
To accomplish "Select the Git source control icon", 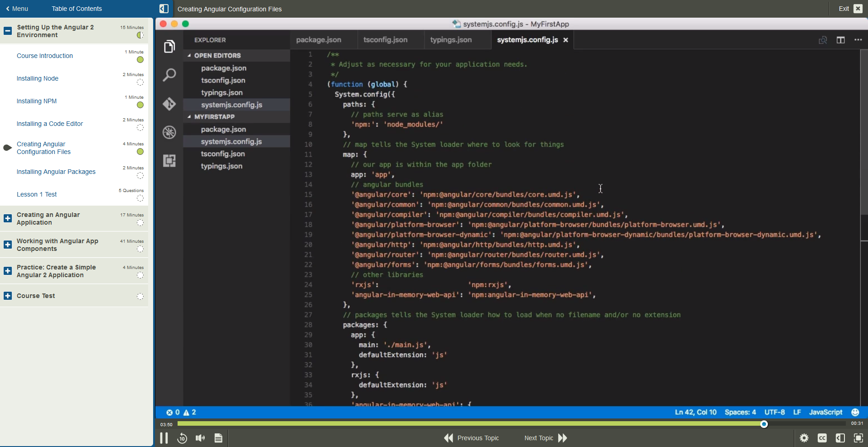I will click(x=169, y=104).
